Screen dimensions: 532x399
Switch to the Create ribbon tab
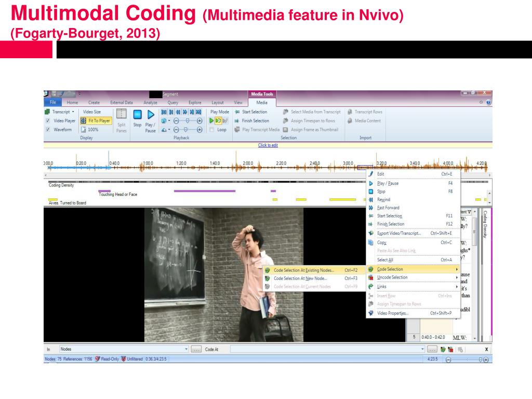click(x=94, y=102)
